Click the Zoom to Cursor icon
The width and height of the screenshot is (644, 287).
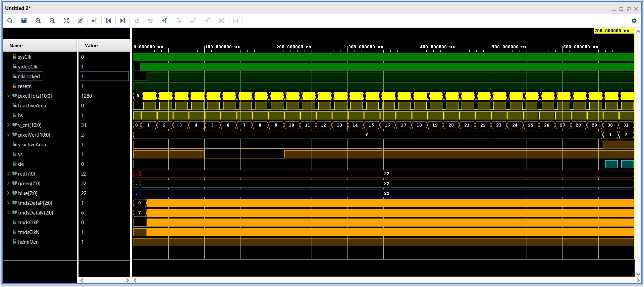pos(80,21)
